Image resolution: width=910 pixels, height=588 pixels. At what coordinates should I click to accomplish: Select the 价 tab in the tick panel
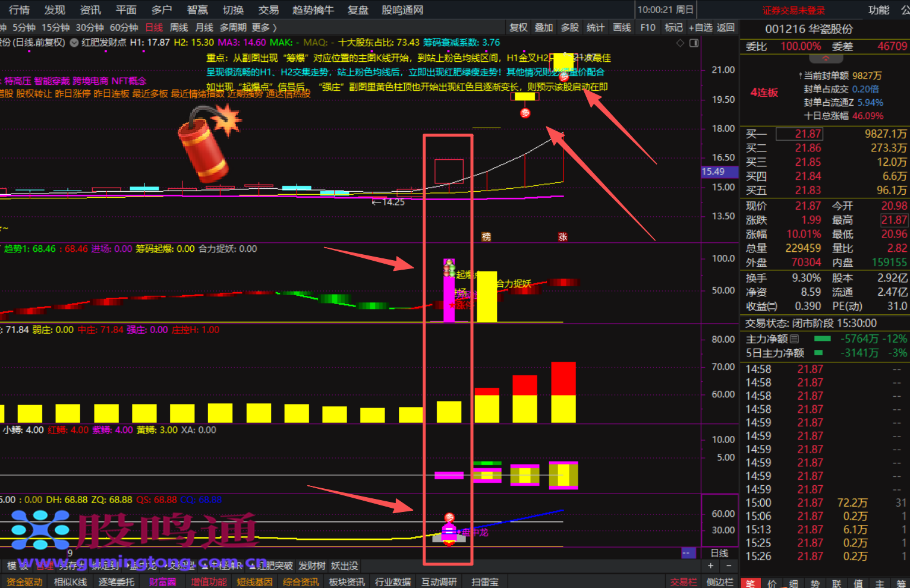point(772,583)
